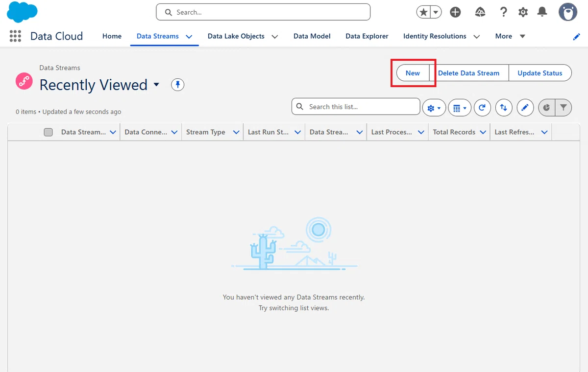Open the Data Connector column menu chevron
This screenshot has height=372, width=588.
pos(174,132)
